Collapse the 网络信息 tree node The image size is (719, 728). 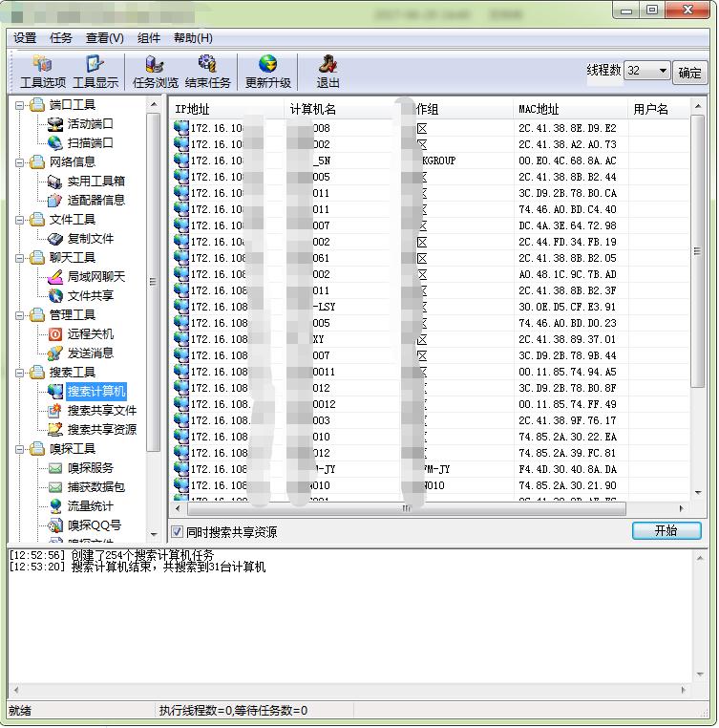tap(19, 162)
